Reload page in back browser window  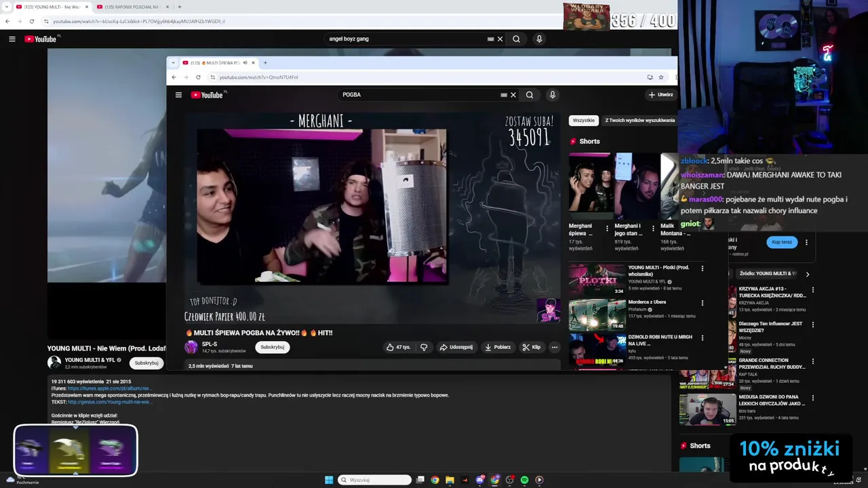coord(31,21)
